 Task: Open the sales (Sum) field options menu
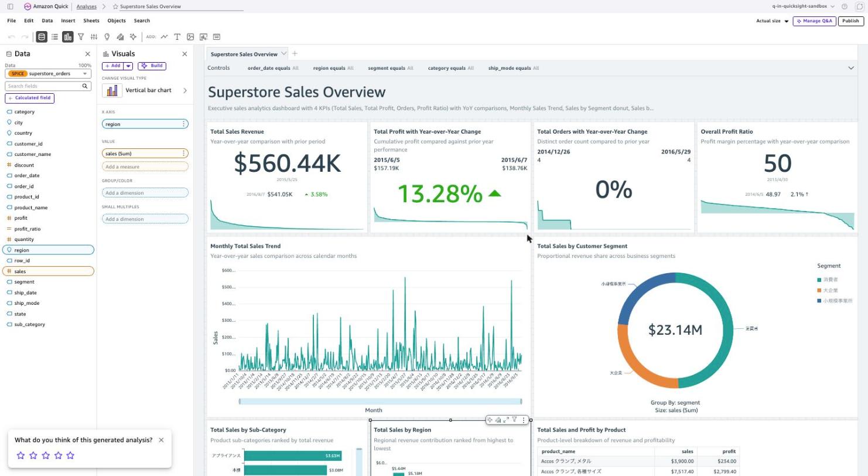(x=184, y=154)
